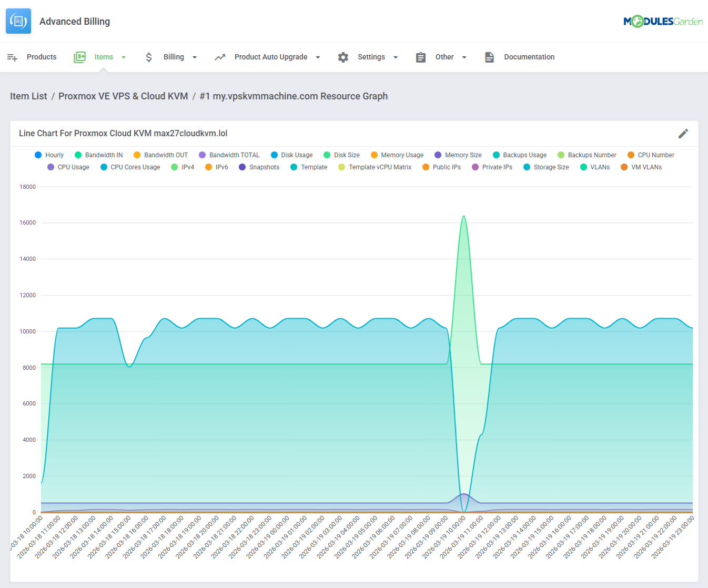Hide the CPU Cores Usage series
This screenshot has width=708, height=588.
130,167
